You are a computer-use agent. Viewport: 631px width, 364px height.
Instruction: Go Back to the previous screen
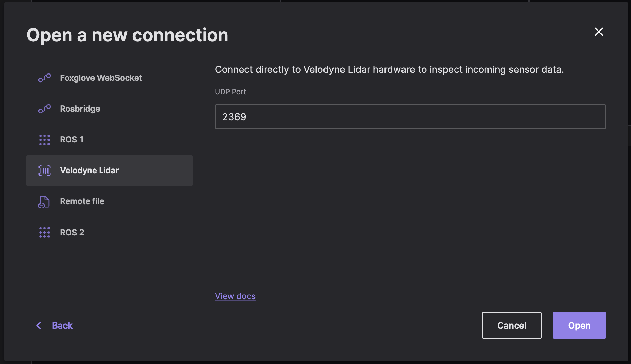pos(62,326)
